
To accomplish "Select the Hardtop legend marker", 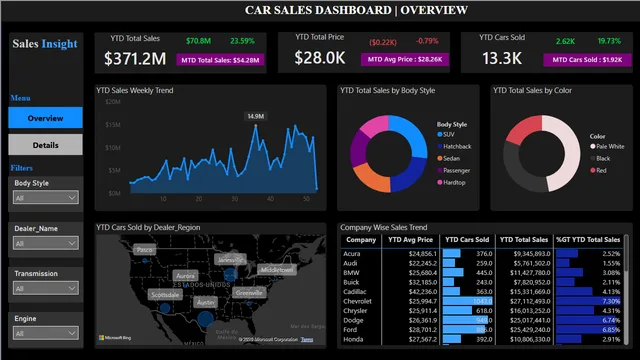I will tap(440, 182).
